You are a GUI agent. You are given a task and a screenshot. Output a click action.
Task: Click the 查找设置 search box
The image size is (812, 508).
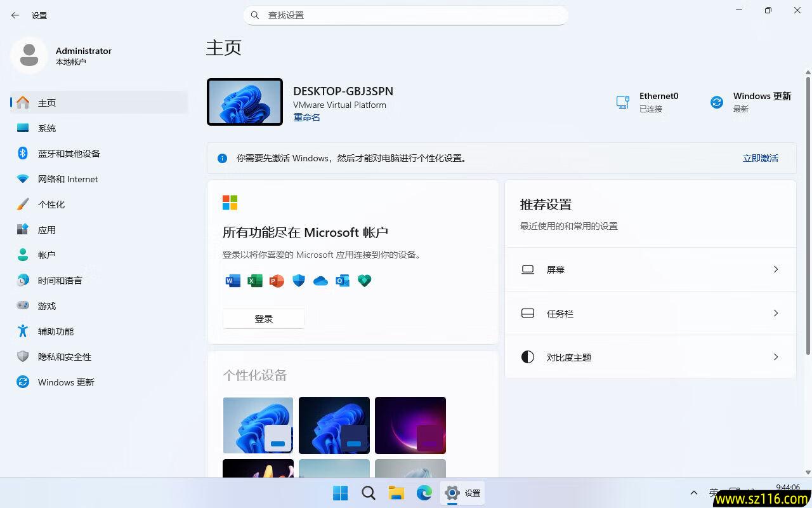coord(406,15)
